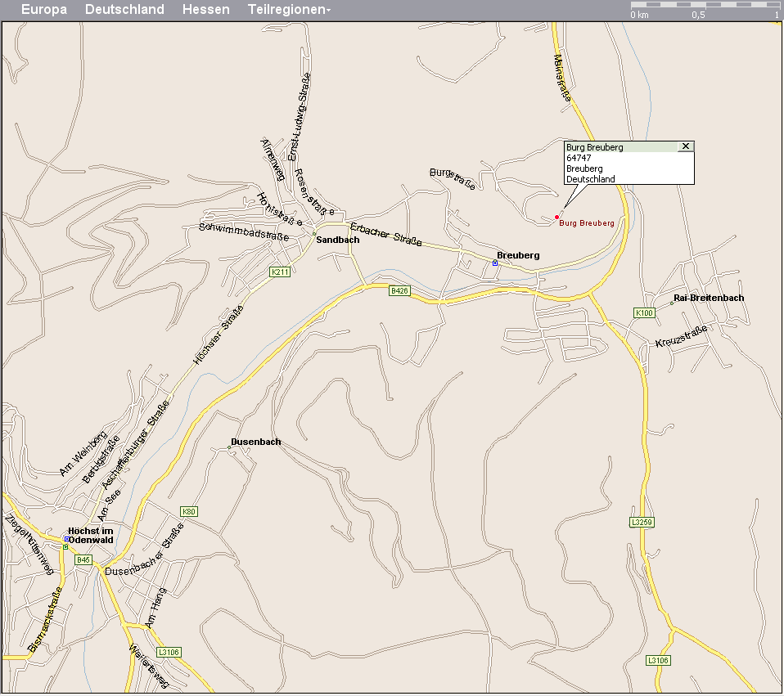The image size is (784, 696).
Task: Select the K100 road shield
Action: point(645,312)
